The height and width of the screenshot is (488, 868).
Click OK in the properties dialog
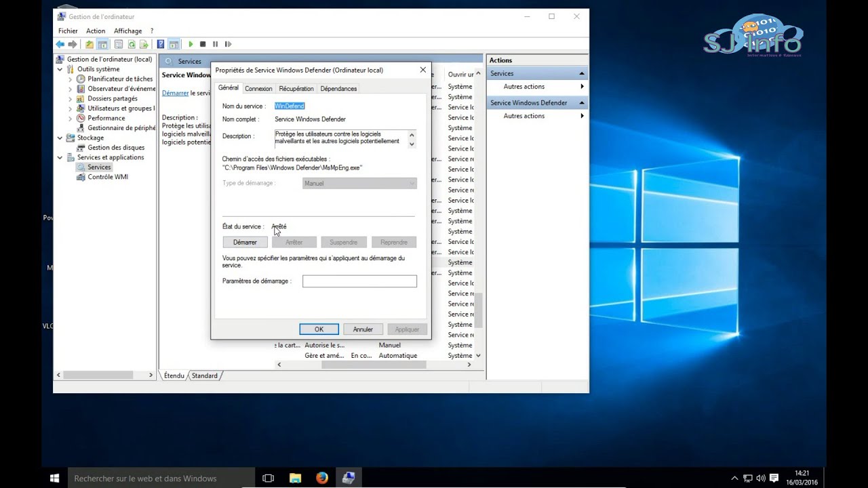pos(319,329)
